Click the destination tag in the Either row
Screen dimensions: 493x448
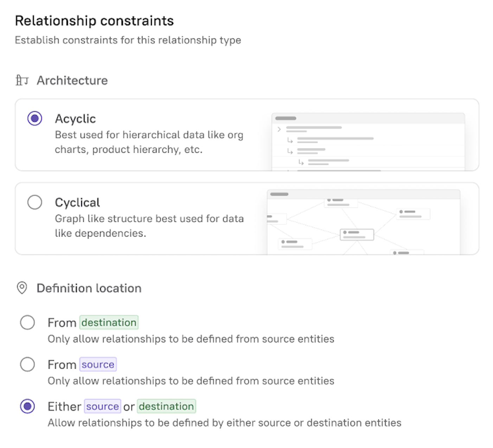166,406
